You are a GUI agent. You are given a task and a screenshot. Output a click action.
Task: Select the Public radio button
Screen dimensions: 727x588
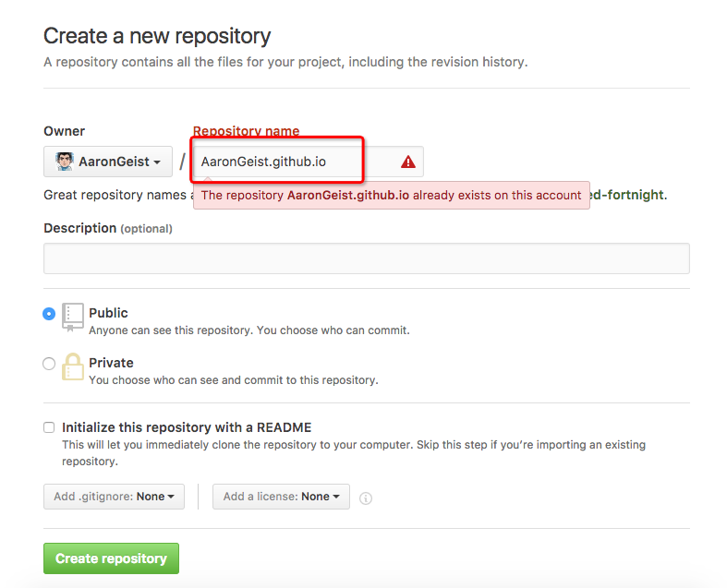pos(49,314)
